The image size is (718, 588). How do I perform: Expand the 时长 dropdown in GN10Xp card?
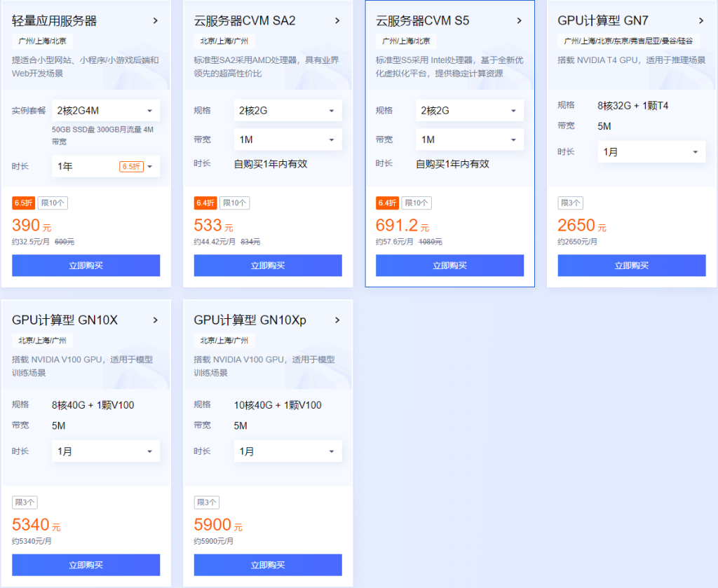click(287, 451)
